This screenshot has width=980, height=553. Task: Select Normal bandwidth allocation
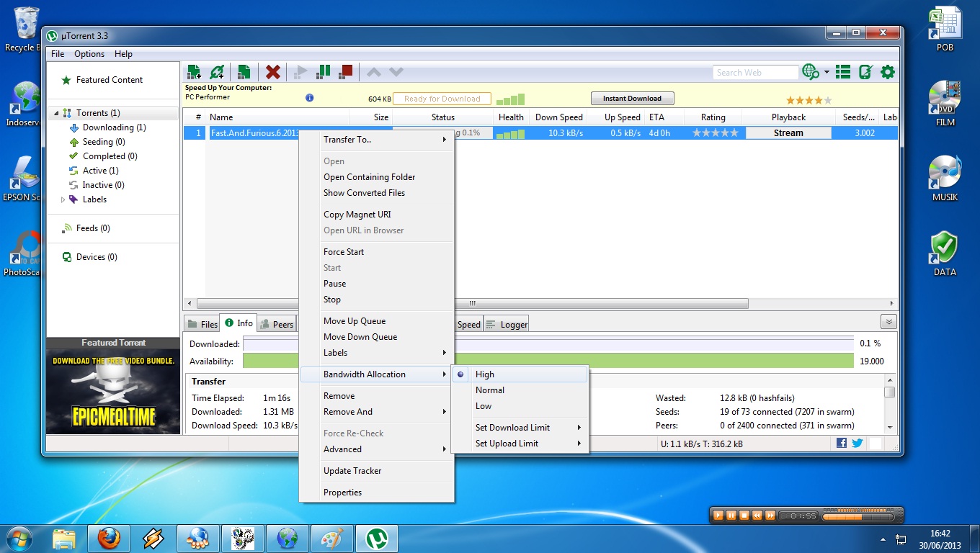[520, 390]
